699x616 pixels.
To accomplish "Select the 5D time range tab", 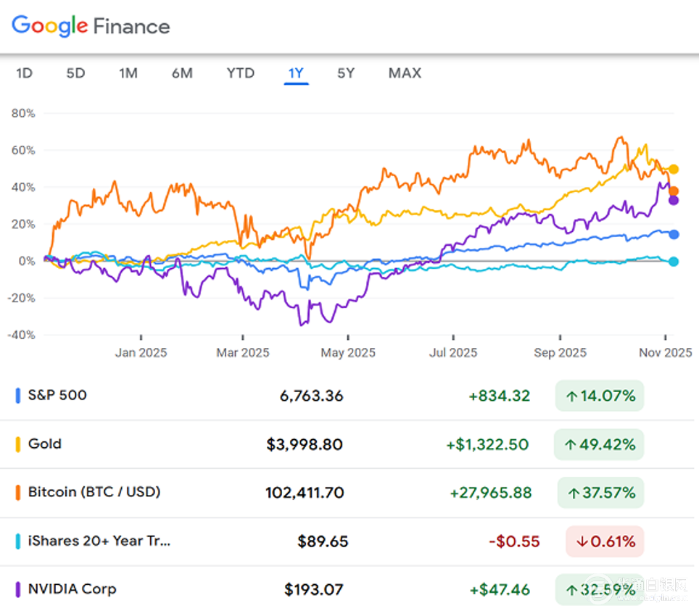I will click(x=75, y=73).
